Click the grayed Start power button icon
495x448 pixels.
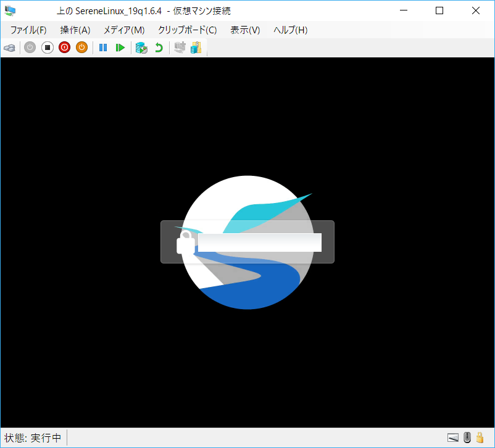[30, 48]
